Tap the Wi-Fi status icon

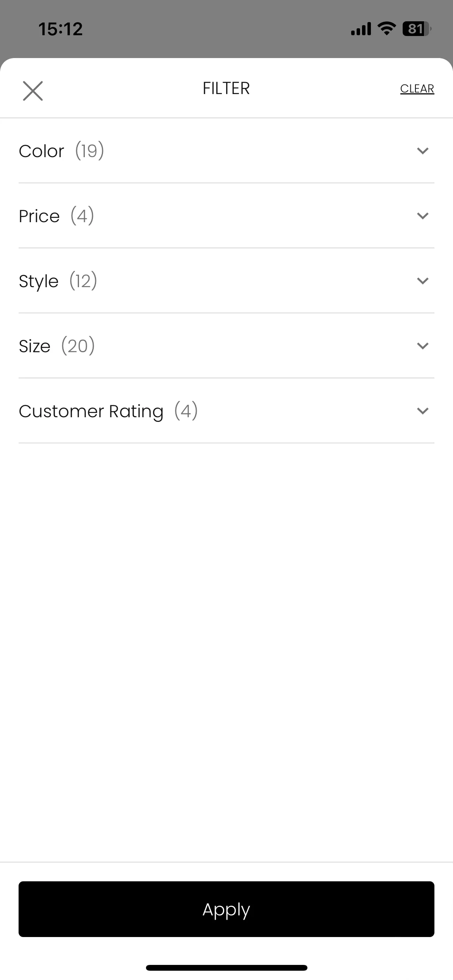[x=386, y=29]
